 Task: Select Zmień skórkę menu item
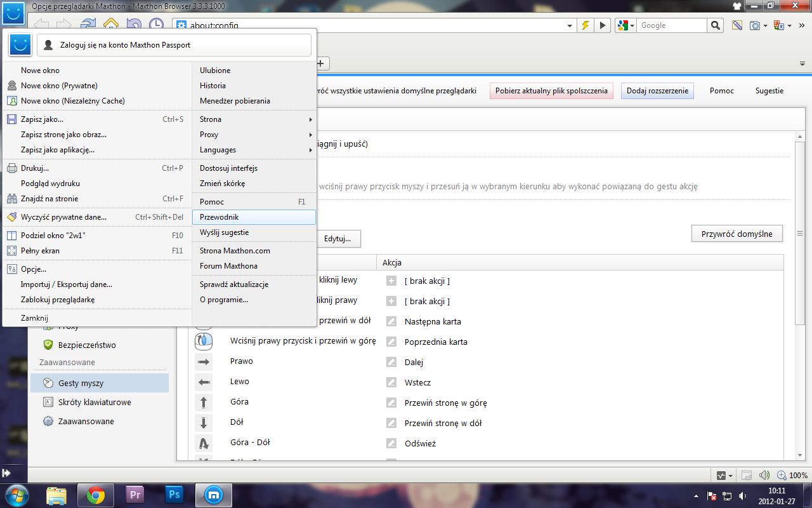(x=254, y=183)
